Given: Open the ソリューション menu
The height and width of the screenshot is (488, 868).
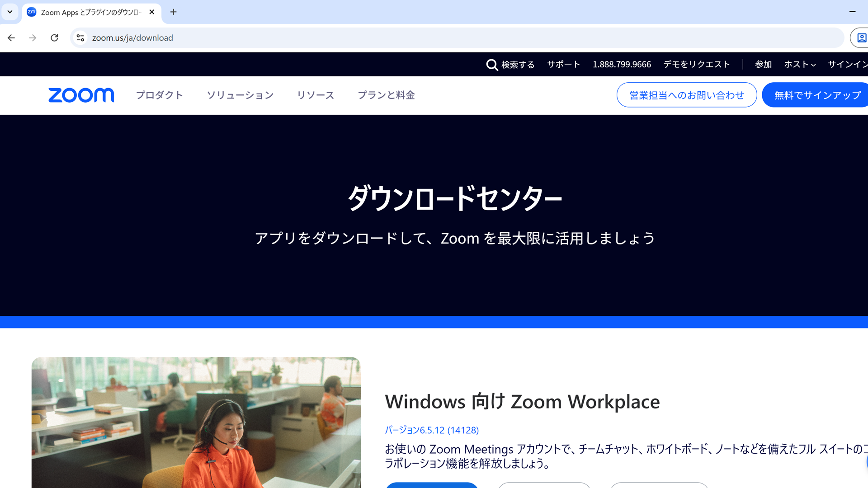Looking at the screenshot, I should 240,95.
